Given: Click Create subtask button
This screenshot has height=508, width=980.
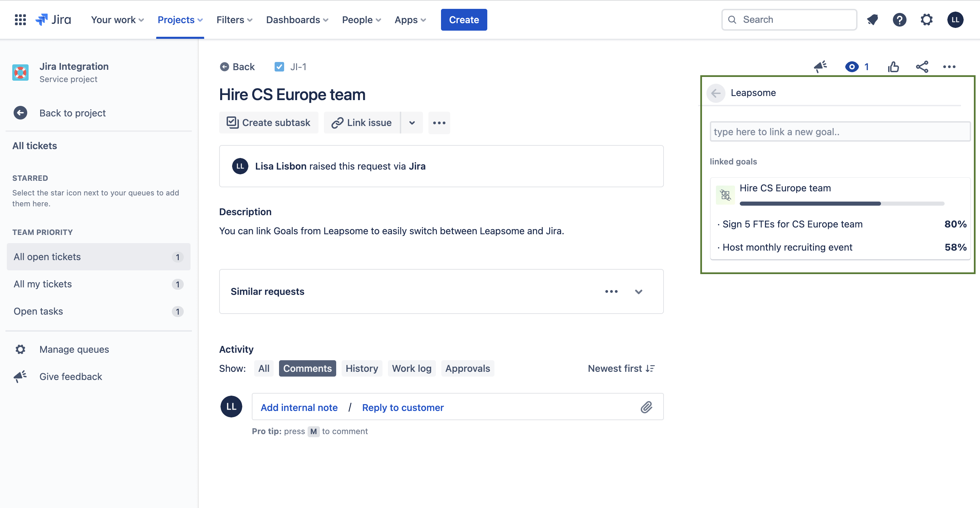Looking at the screenshot, I should 268,123.
